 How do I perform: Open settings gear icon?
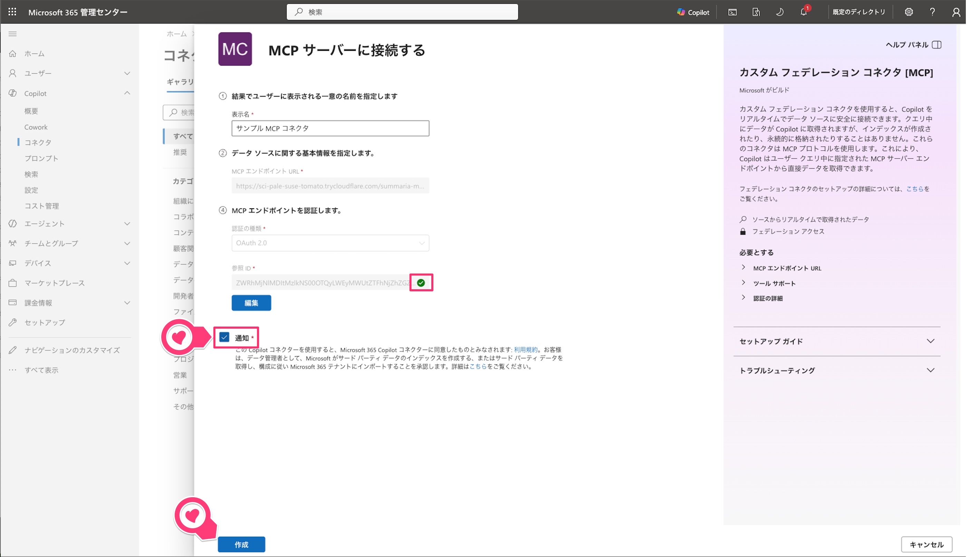point(909,12)
